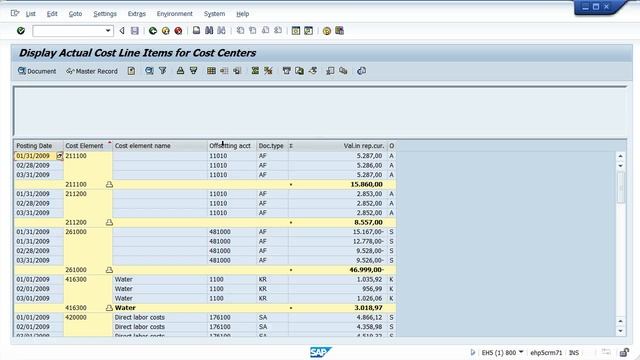This screenshot has height=360, width=640.
Task: Collapse subtotal group 211200
Action: coord(109,222)
